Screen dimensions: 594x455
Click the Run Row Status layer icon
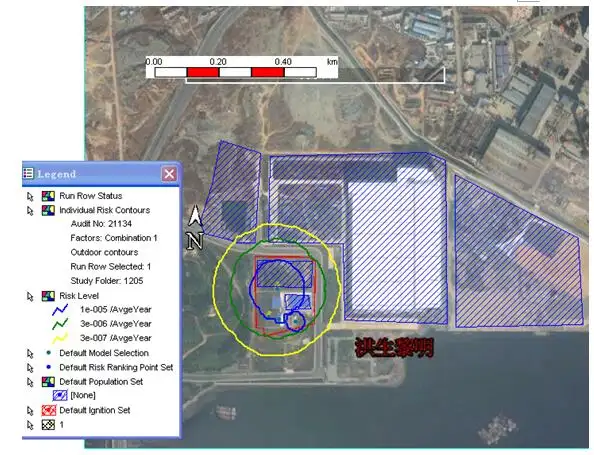coord(48,196)
